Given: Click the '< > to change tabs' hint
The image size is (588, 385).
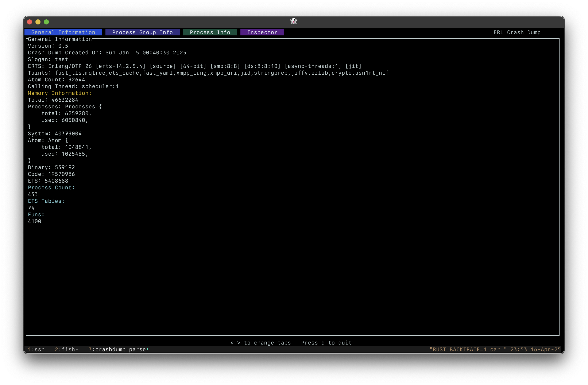Looking at the screenshot, I should click(260, 343).
